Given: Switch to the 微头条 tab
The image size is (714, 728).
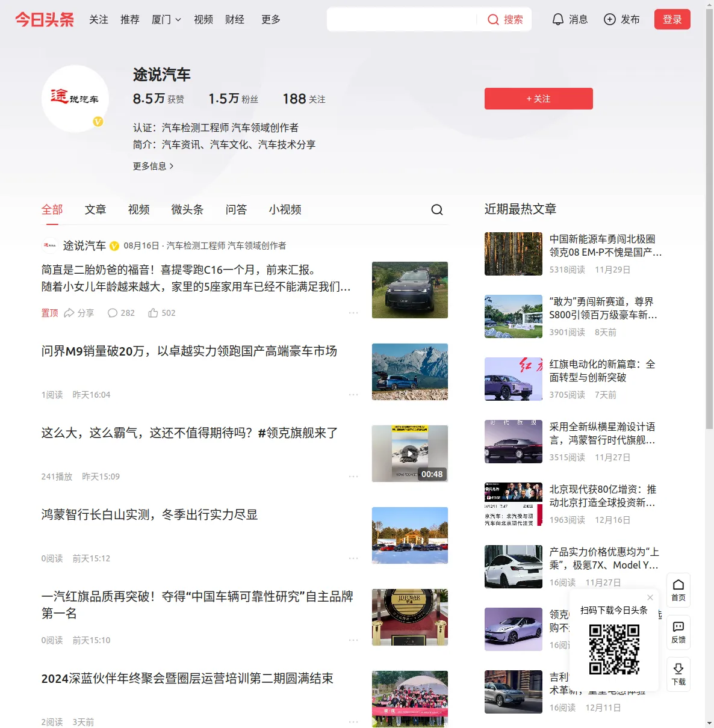Looking at the screenshot, I should coord(188,209).
